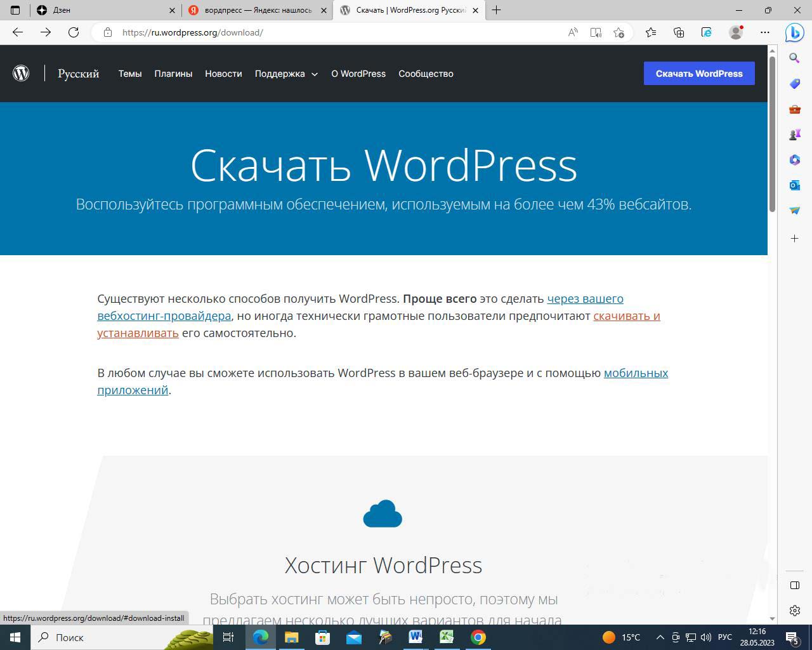Click the Скачать WordPress button

[698, 74]
